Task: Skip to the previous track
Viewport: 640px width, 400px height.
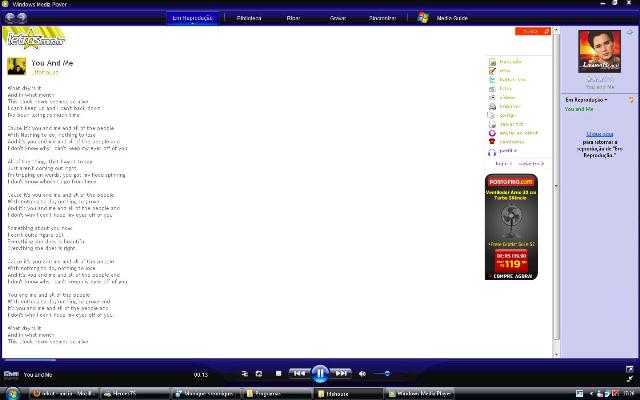Action: 299,373
